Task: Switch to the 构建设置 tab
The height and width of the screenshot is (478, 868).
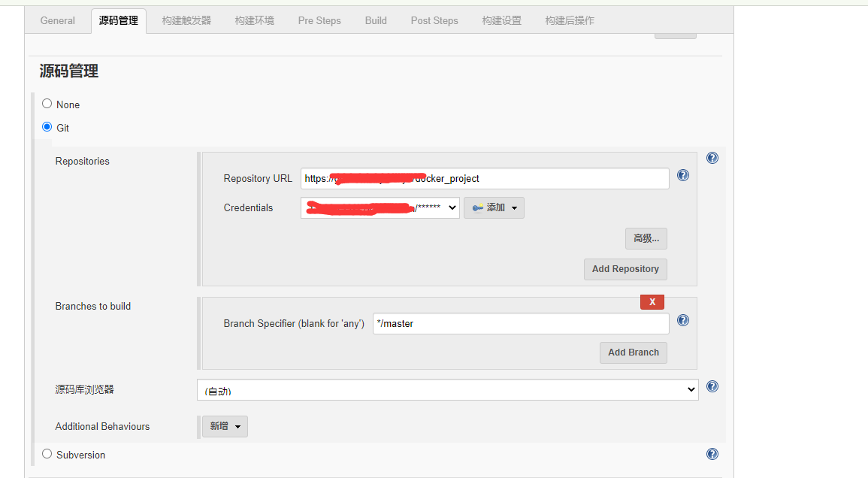Action: (501, 20)
